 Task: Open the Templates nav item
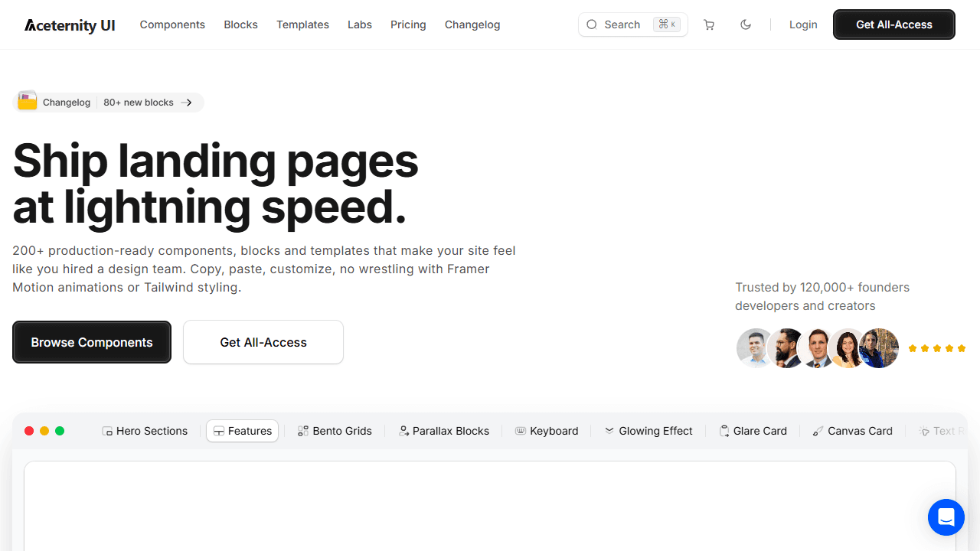[x=302, y=24]
